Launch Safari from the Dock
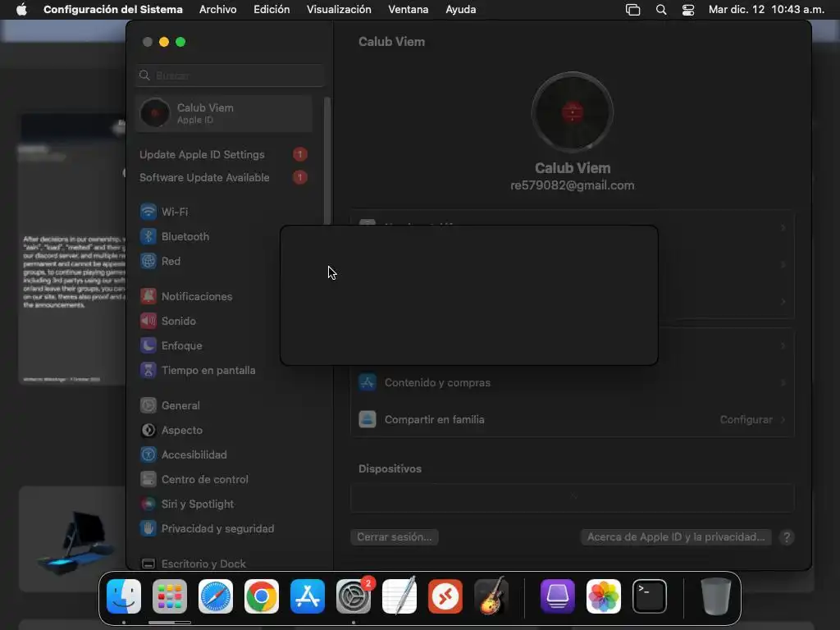The height and width of the screenshot is (630, 840). [216, 596]
